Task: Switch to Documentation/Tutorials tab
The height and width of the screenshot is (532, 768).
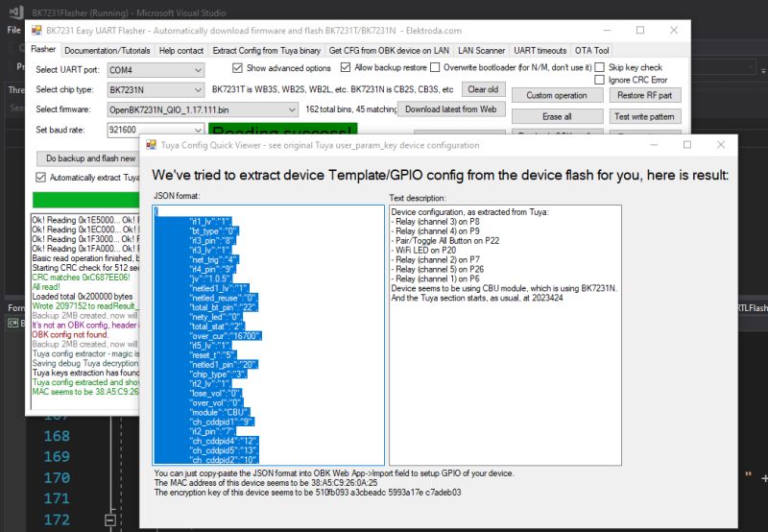Action: point(108,51)
